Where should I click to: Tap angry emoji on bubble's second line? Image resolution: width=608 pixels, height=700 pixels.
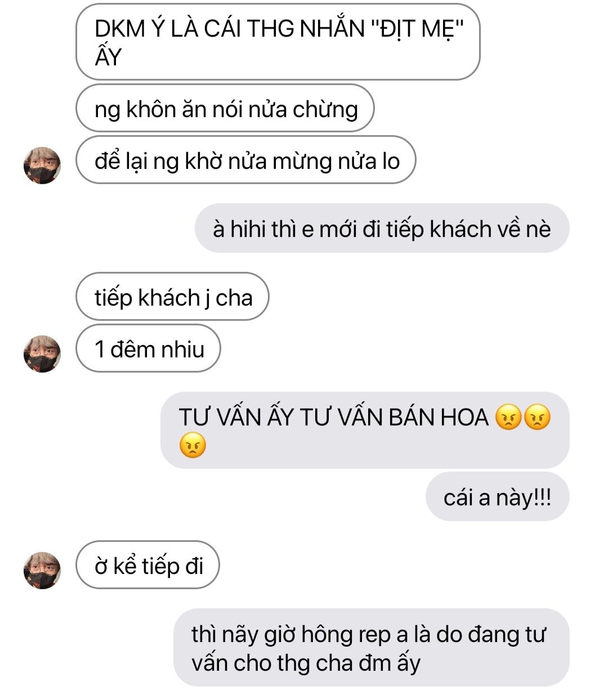193,445
